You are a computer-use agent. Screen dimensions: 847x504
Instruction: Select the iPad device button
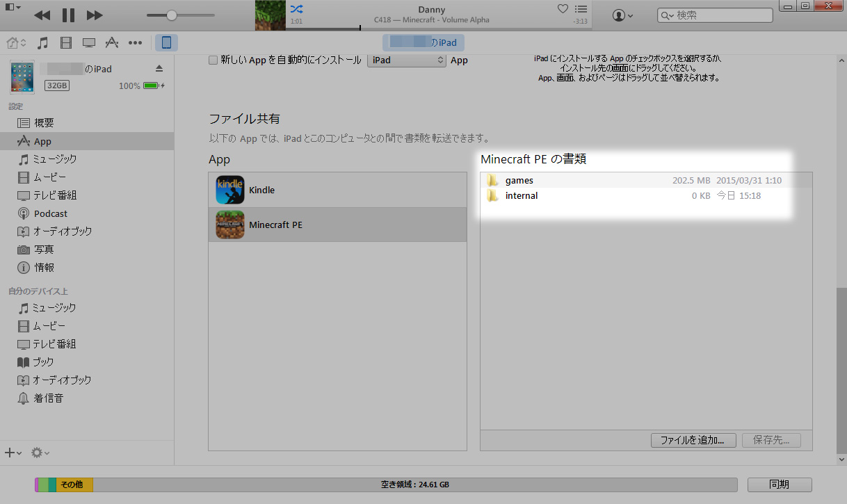[x=166, y=43]
